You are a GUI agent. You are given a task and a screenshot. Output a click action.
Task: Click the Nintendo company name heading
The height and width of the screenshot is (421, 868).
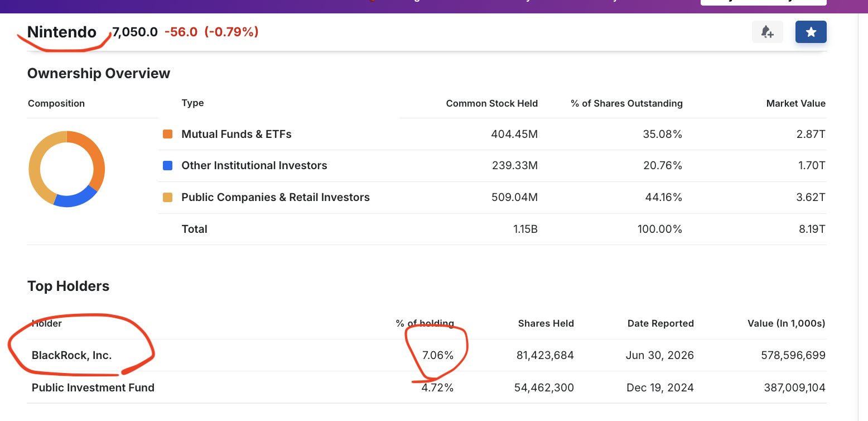[62, 32]
